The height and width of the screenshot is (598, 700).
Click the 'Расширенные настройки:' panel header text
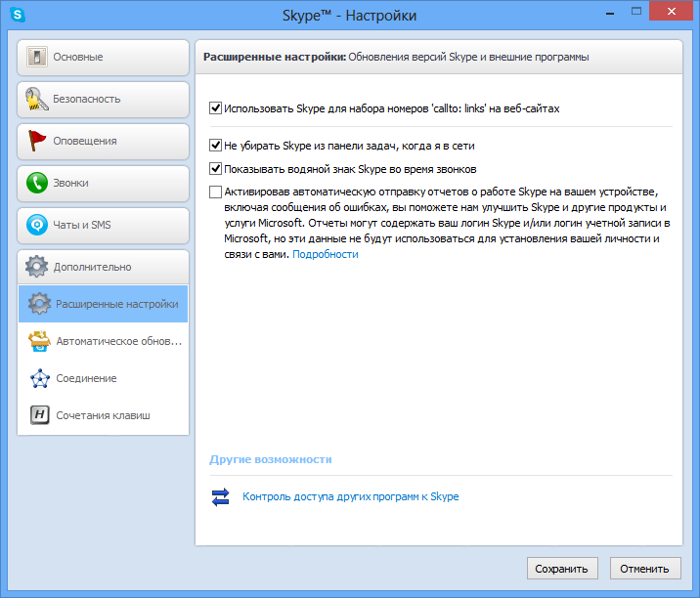pos(275,57)
